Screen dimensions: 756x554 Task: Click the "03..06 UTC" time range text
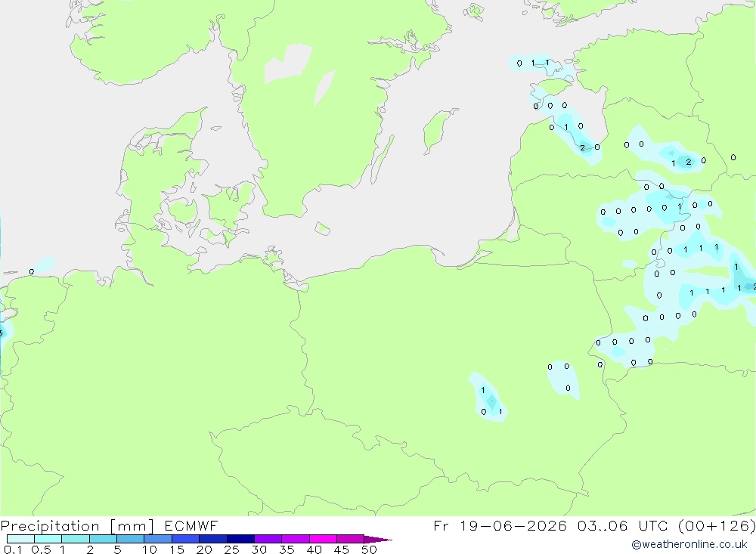coord(622,525)
